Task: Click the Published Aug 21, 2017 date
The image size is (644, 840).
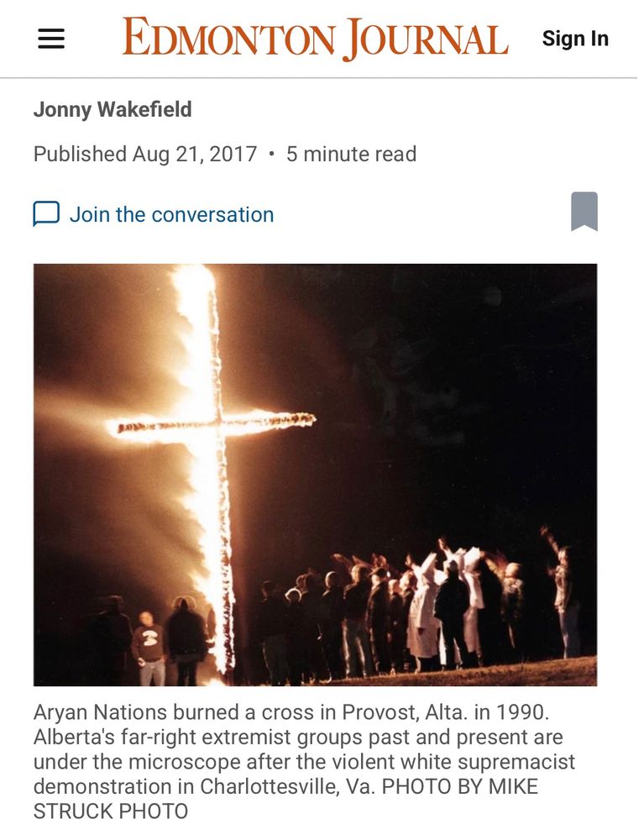Action: 145,154
